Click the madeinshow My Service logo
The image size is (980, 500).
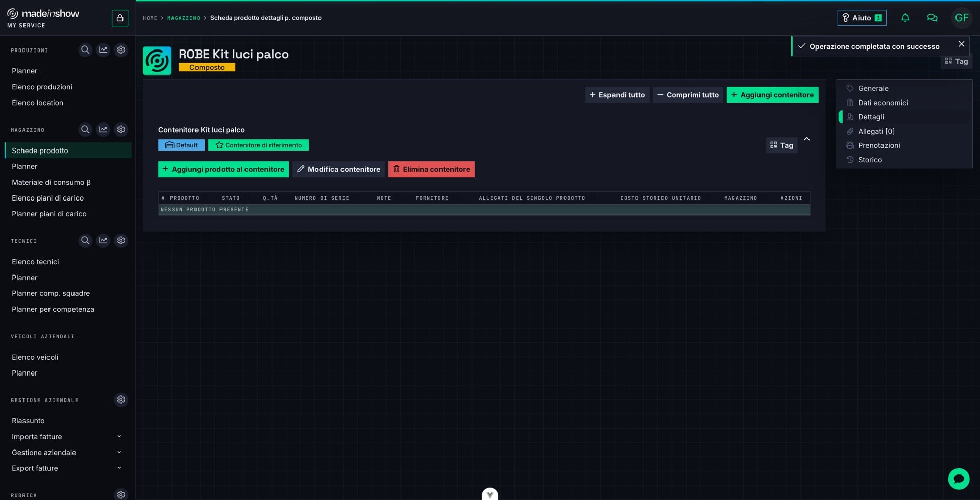coord(43,17)
